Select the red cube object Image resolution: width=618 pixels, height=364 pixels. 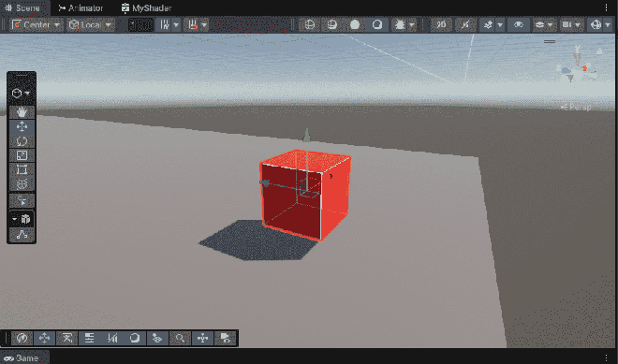click(304, 195)
